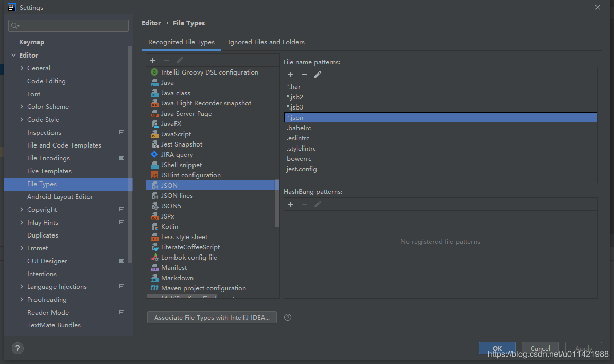Select the JSHint configuration icon

[x=154, y=175]
